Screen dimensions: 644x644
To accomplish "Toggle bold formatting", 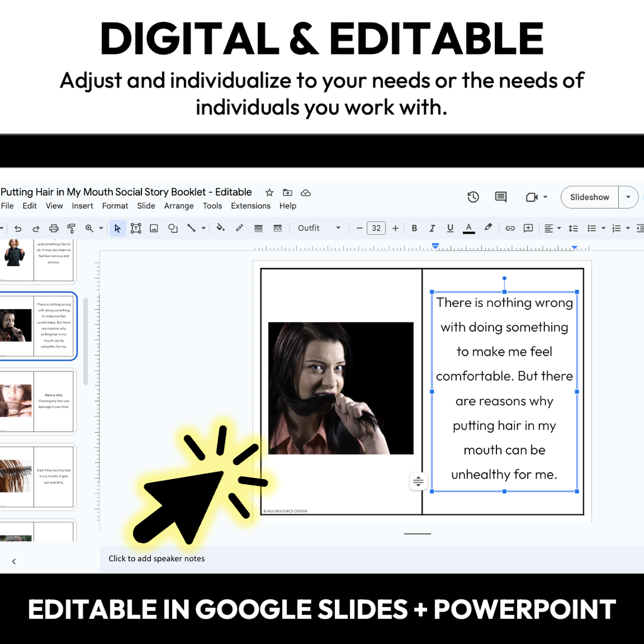I will point(415,228).
